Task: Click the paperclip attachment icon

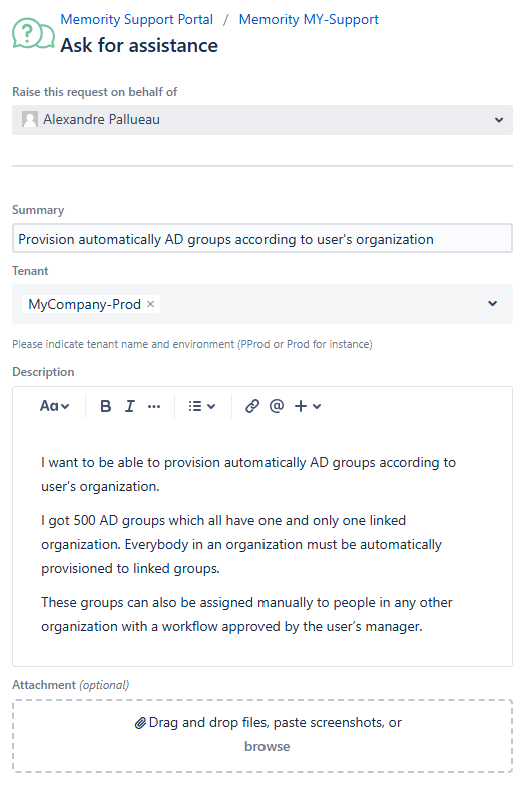Action: click(140, 723)
